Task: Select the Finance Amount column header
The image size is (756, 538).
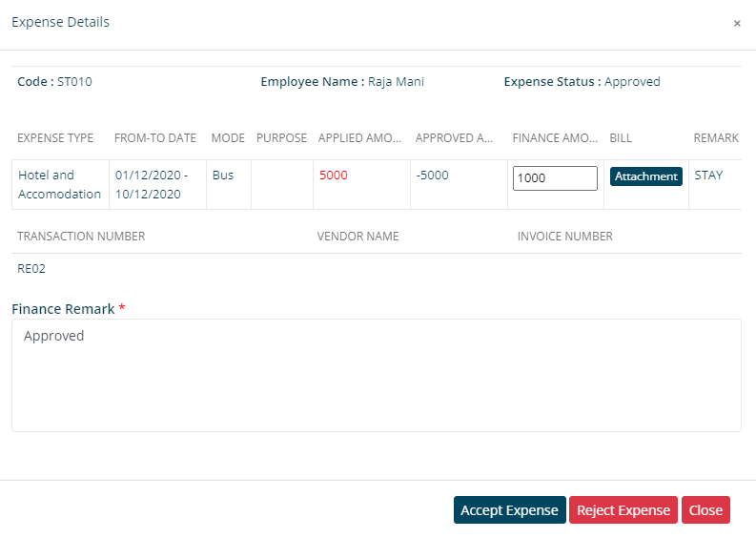Action: [555, 138]
